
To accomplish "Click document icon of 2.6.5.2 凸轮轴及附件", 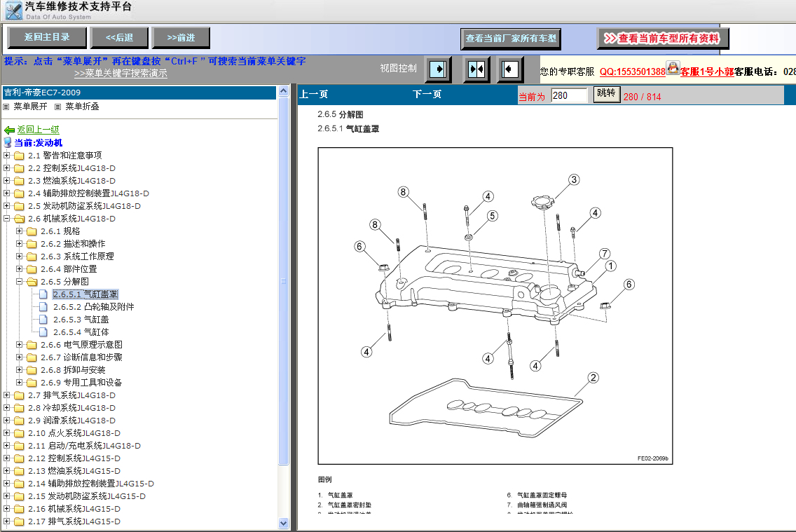I will 43,307.
